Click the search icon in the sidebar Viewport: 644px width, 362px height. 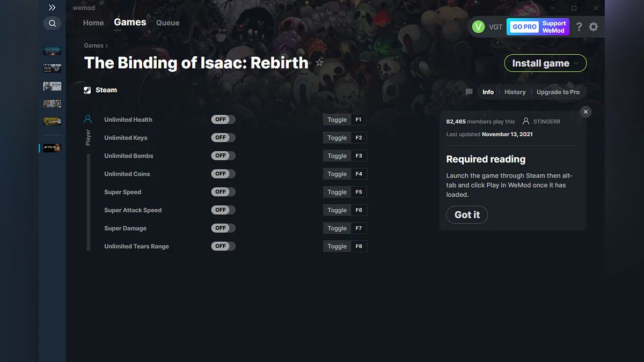click(52, 23)
